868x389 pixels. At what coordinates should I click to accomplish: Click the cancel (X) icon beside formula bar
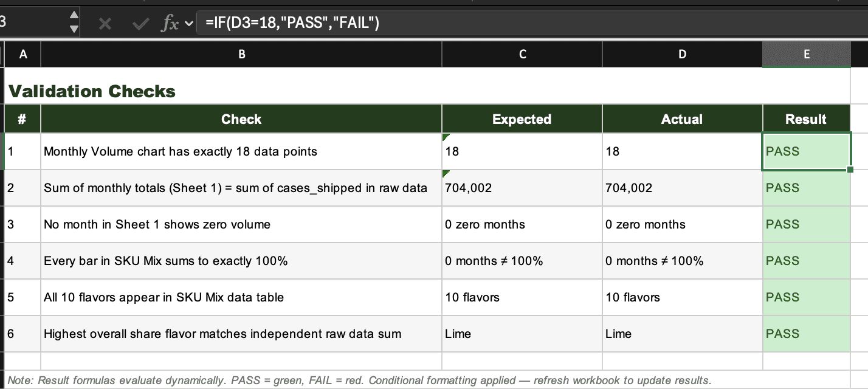tap(105, 23)
